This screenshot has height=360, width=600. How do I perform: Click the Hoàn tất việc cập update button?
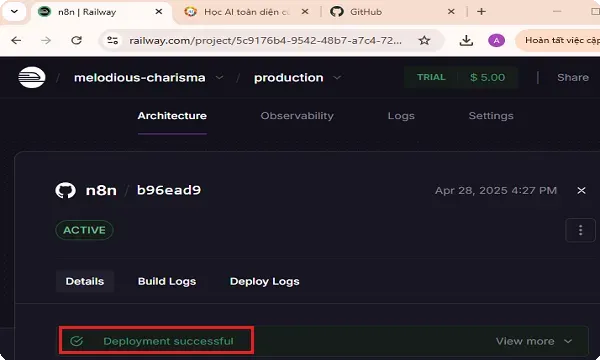tap(559, 40)
